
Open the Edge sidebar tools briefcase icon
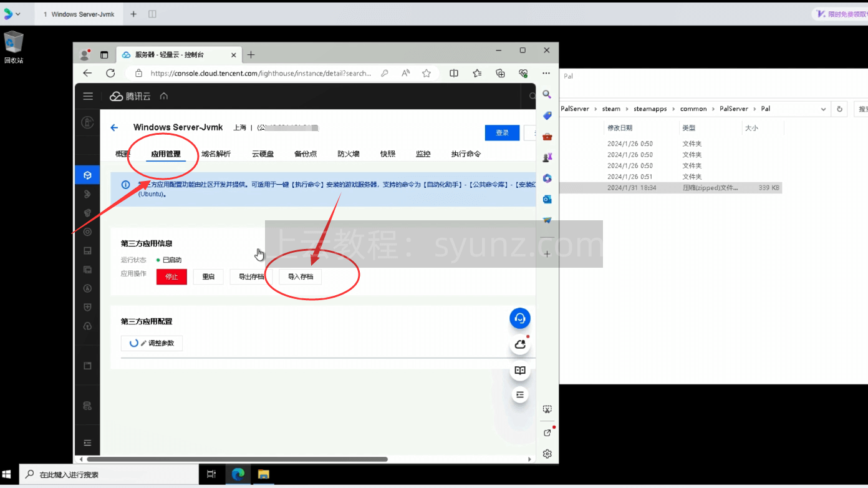(547, 137)
